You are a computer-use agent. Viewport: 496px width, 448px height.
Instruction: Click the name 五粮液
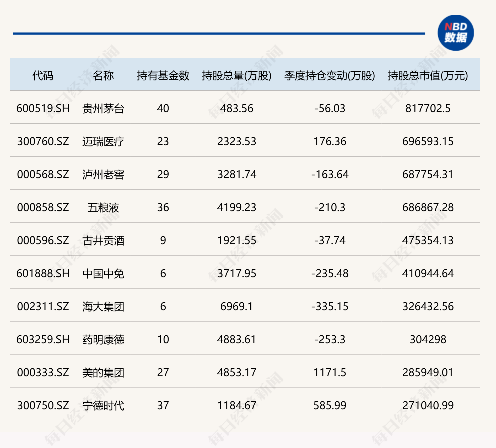pos(103,207)
